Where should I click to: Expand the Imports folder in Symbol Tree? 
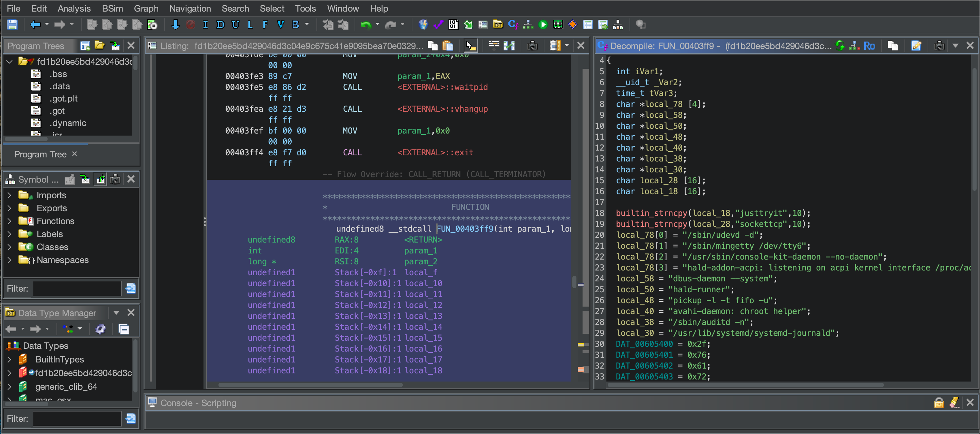pos(10,195)
